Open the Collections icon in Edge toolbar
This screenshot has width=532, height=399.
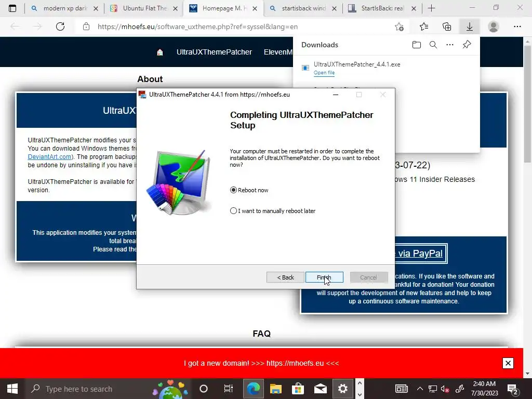coord(447,26)
